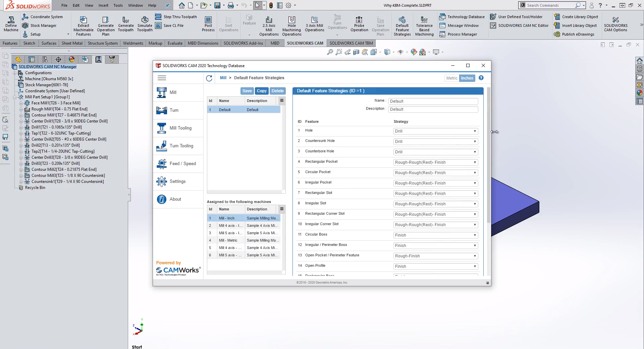
Task: Open Mill Tooling in database sidebar
Action: [178, 128]
